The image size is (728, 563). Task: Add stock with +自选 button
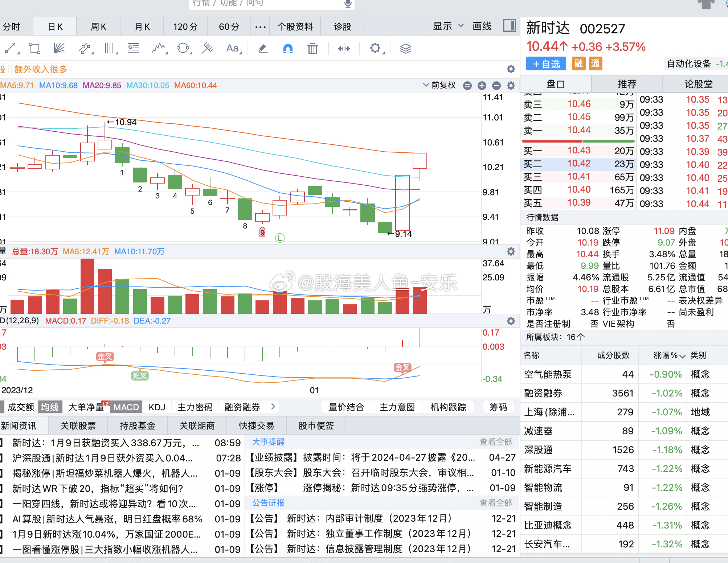(546, 64)
